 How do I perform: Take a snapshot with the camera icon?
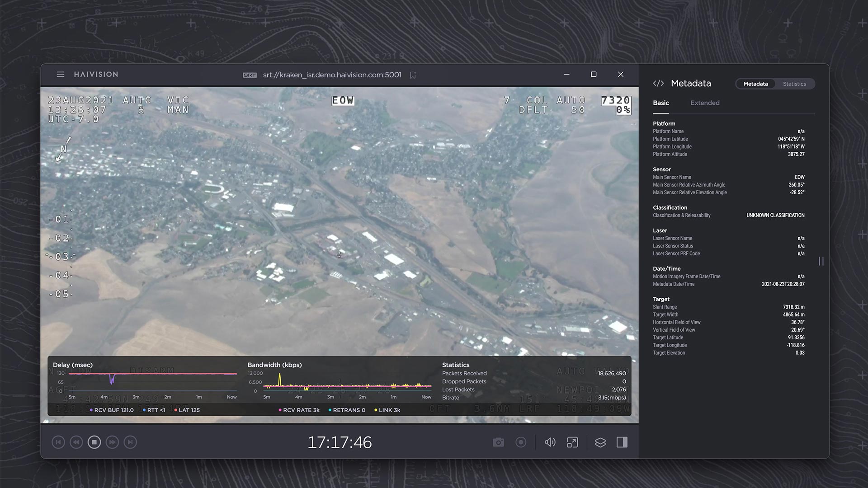[499, 442]
